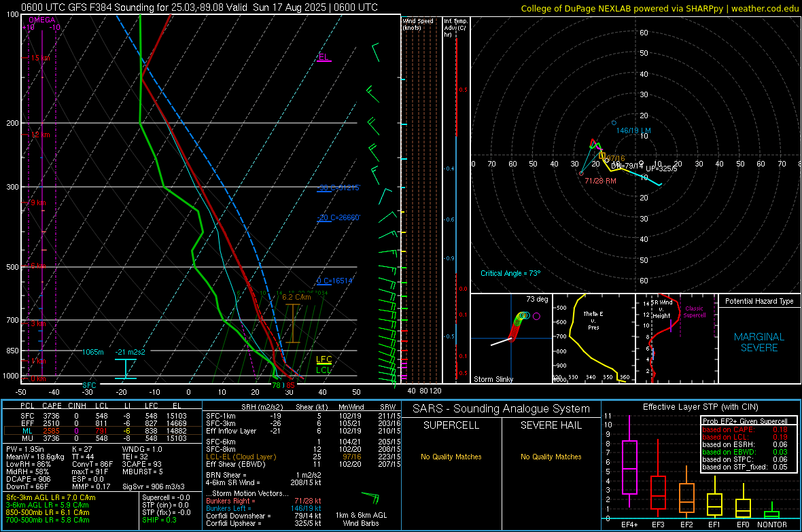Click the 12 km height marker
Image resolution: width=802 pixels, height=532 pixels.
(x=40, y=135)
